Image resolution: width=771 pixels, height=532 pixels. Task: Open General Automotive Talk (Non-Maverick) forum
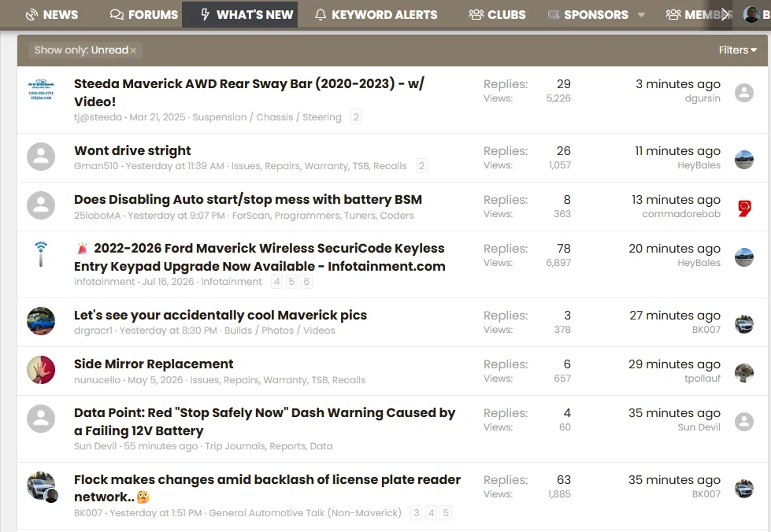click(x=305, y=513)
